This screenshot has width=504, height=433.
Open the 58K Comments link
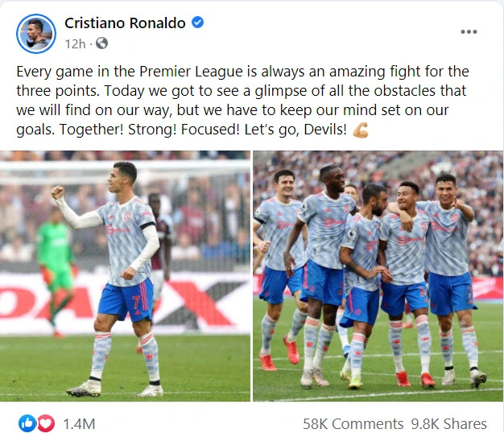pos(353,423)
